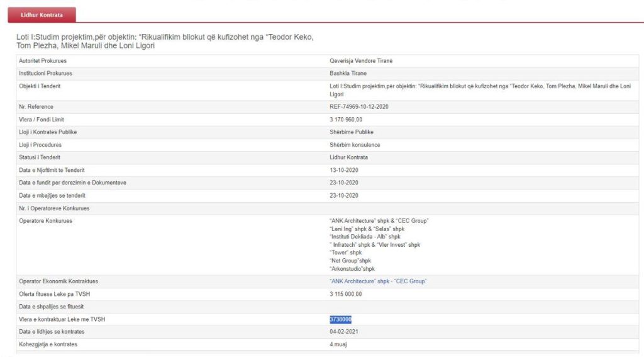This screenshot has width=644, height=357.
Task: Click the "Sherbime Publike" contract type value
Action: tap(351, 132)
